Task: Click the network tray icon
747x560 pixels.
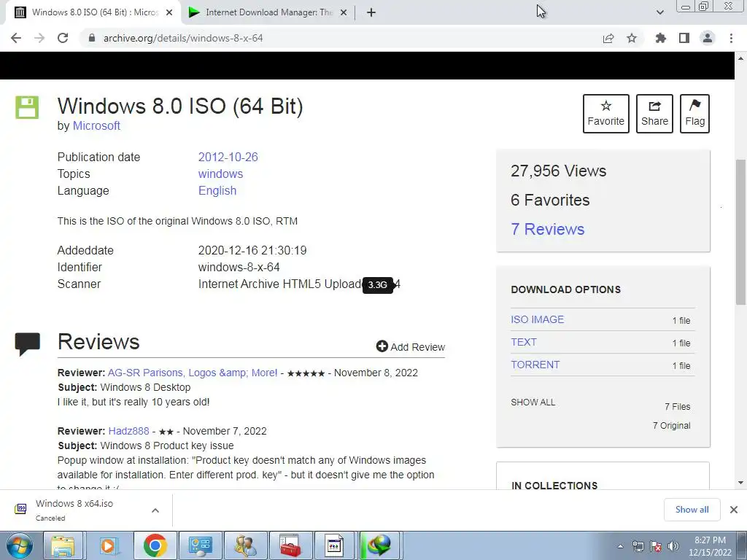Action: pyautogui.click(x=638, y=546)
